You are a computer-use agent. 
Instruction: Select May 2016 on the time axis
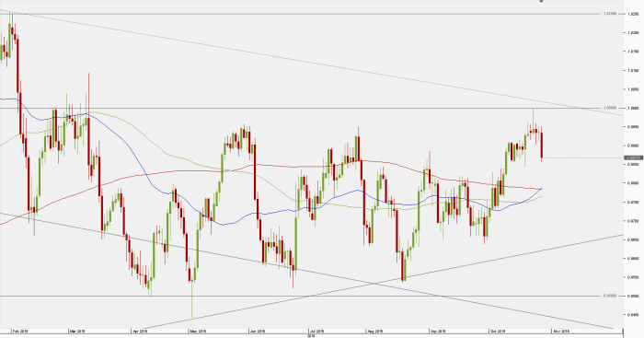pyautogui.click(x=198, y=331)
